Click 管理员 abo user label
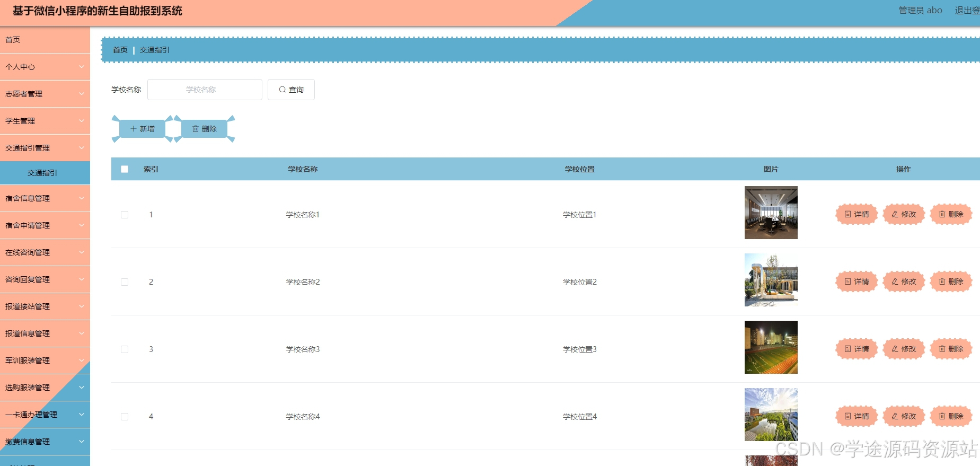This screenshot has height=466, width=980. coord(920,10)
